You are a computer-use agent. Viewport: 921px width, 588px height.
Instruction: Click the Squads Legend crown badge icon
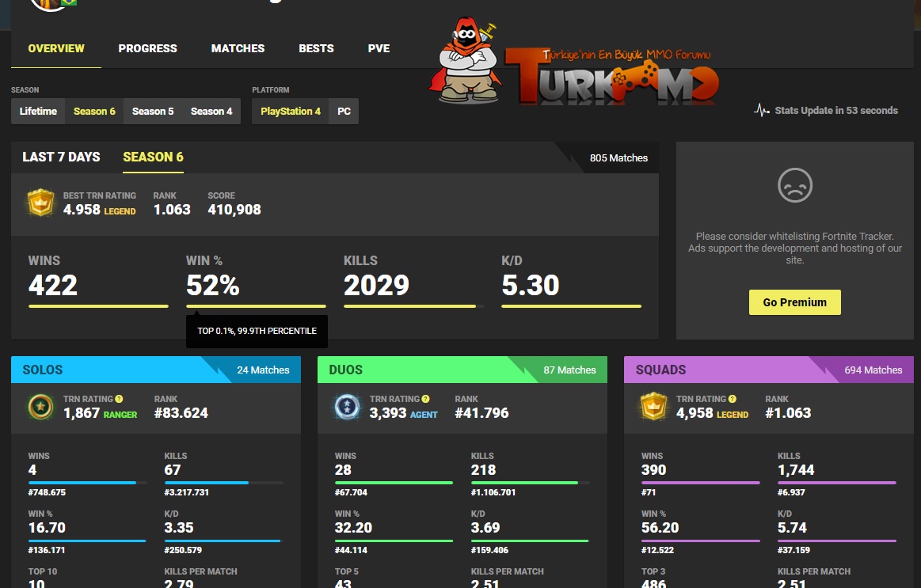click(x=654, y=406)
